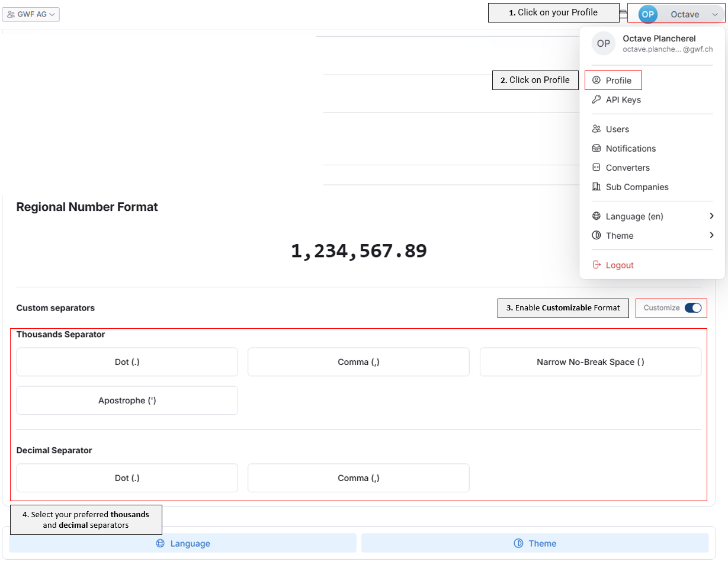The width and height of the screenshot is (728, 561).
Task: Click the bottom Language button
Action: (x=183, y=543)
